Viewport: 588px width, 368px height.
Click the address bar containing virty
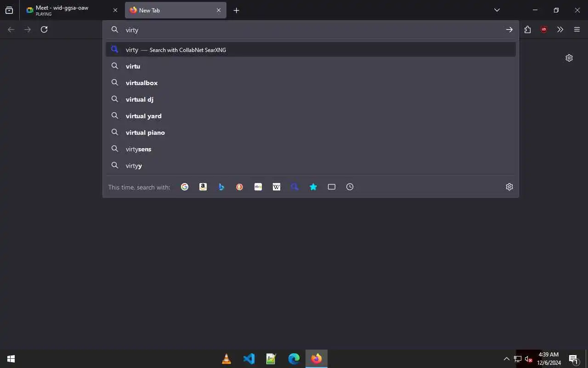click(311, 29)
